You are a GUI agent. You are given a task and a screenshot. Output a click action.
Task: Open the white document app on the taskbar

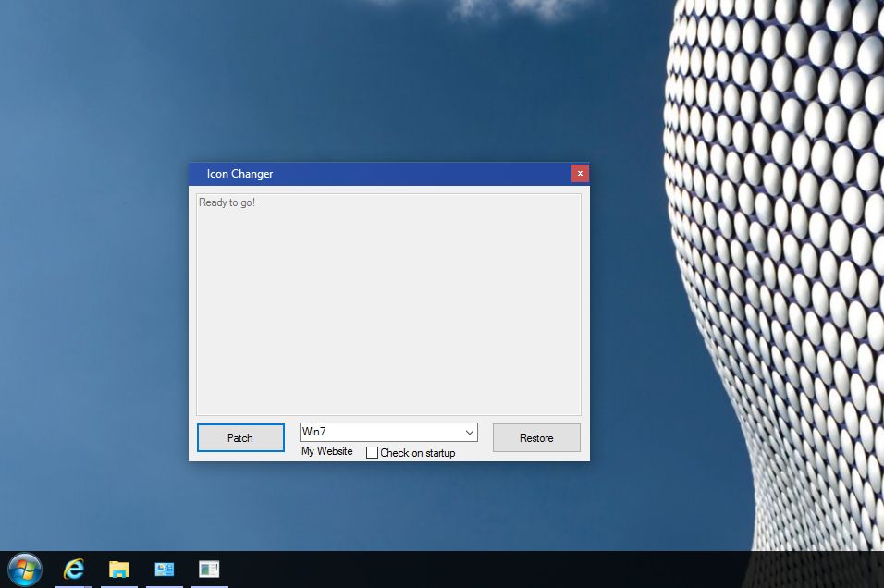209,570
